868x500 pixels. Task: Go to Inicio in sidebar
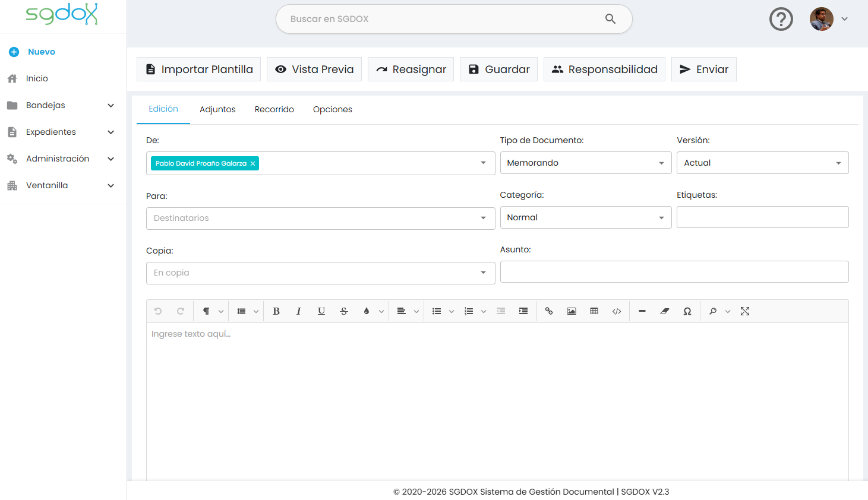coord(37,78)
